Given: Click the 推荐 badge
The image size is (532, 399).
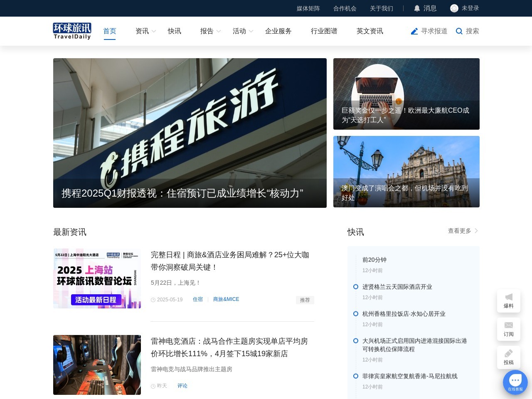Looking at the screenshot, I should click(305, 300).
